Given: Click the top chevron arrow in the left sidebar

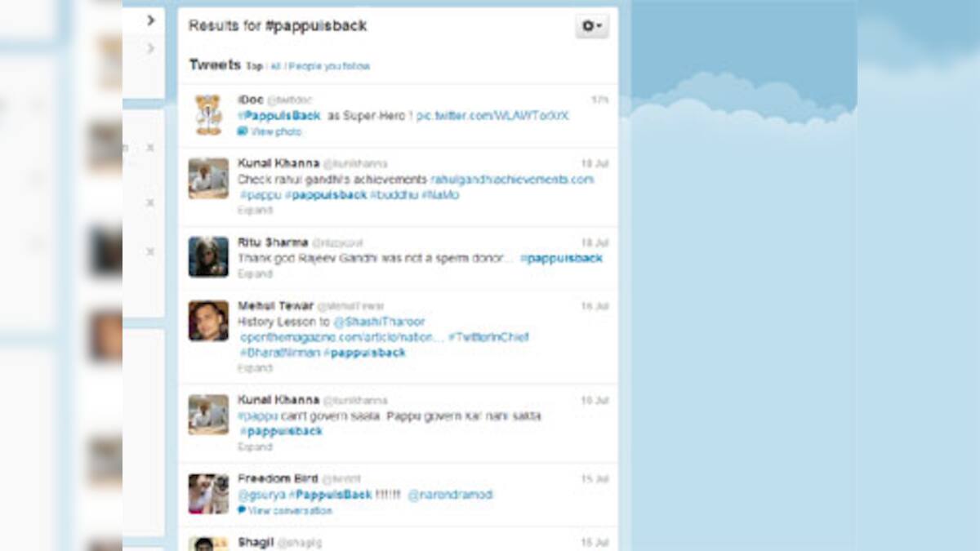Looking at the screenshot, I should 149,20.
